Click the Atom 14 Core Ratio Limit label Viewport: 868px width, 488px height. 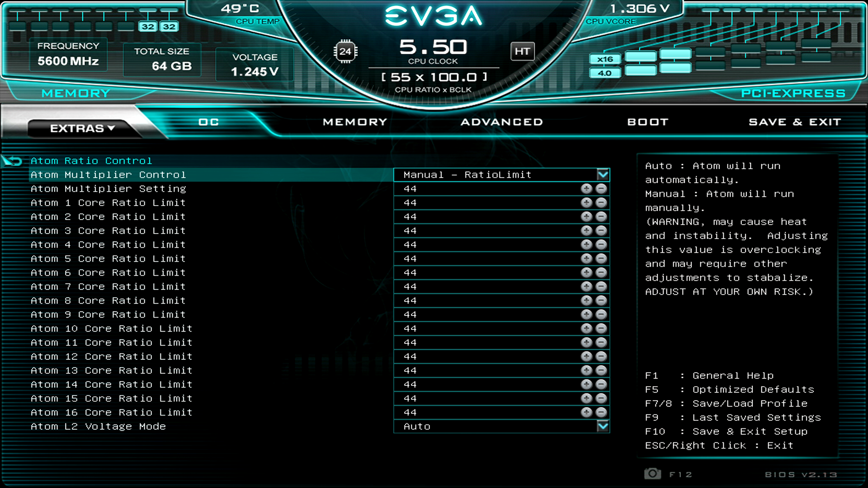(111, 385)
